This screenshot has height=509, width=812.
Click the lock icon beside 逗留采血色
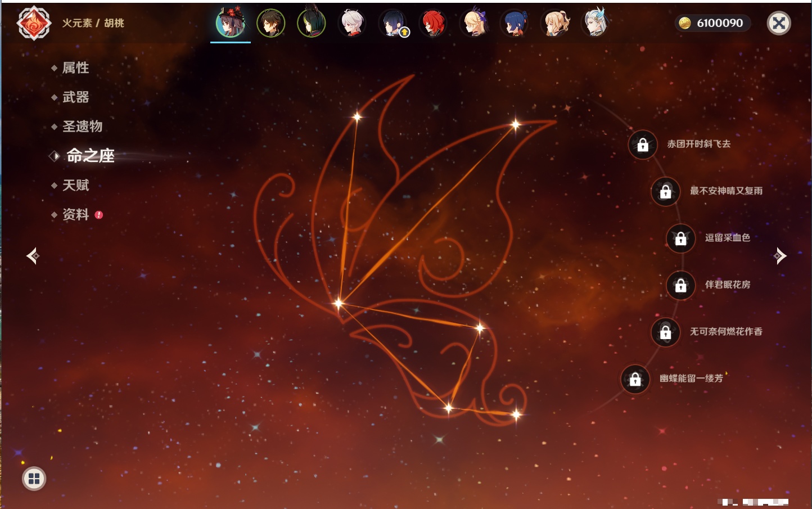point(681,238)
